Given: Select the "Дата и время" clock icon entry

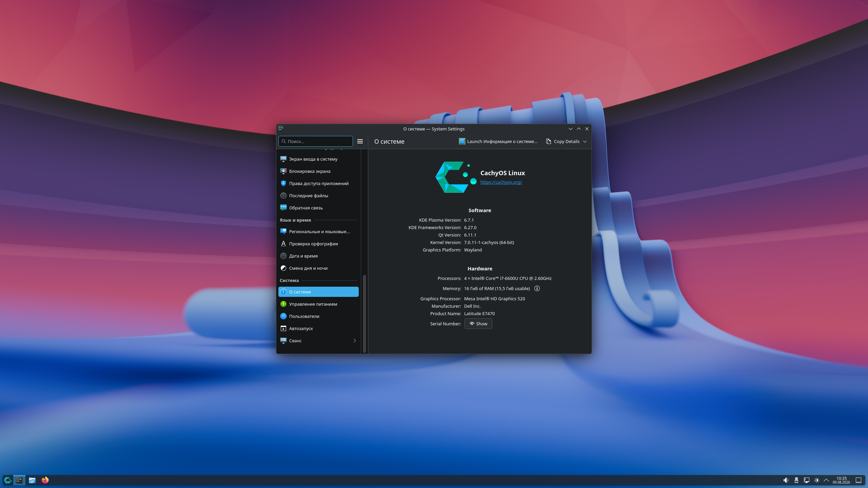Looking at the screenshot, I should pyautogui.click(x=318, y=256).
